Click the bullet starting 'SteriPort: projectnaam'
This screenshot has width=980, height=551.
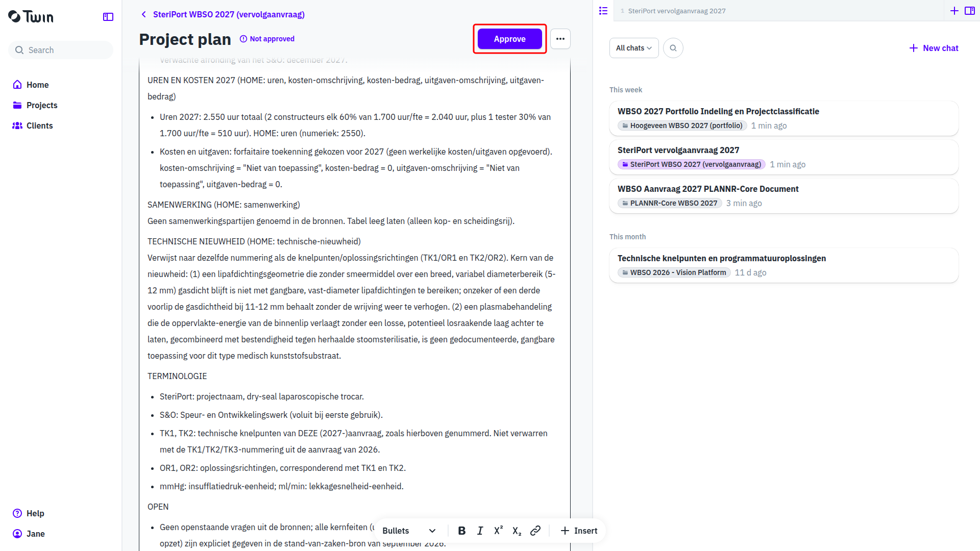tap(262, 396)
